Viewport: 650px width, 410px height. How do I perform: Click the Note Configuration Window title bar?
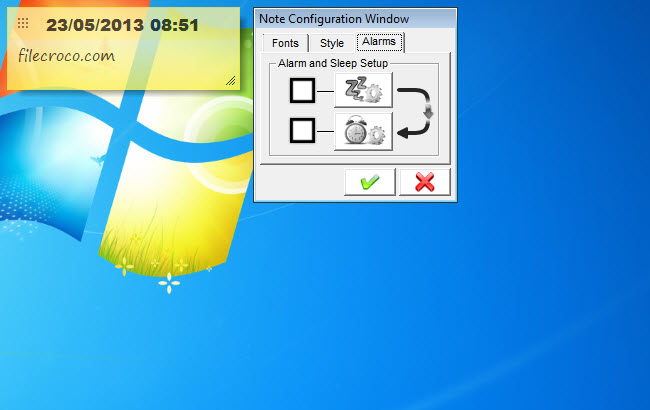coord(355,19)
